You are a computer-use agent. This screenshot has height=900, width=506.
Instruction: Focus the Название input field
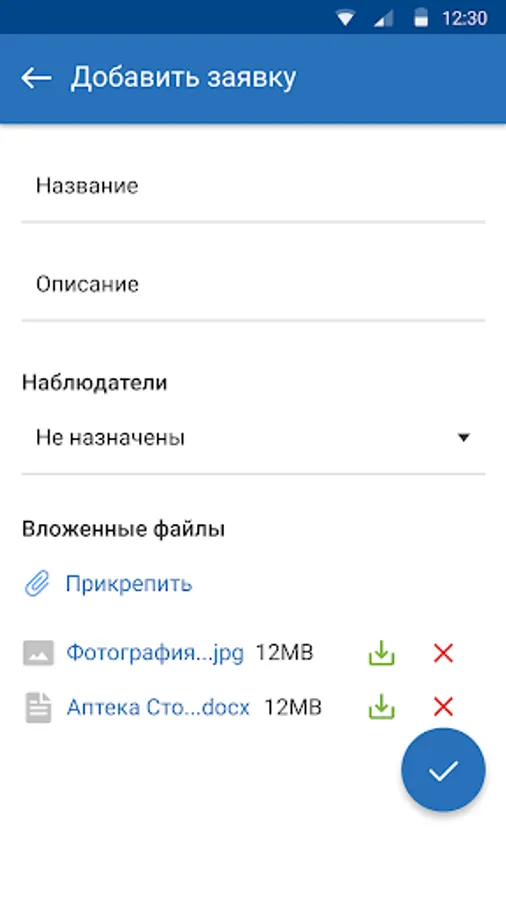click(x=254, y=186)
